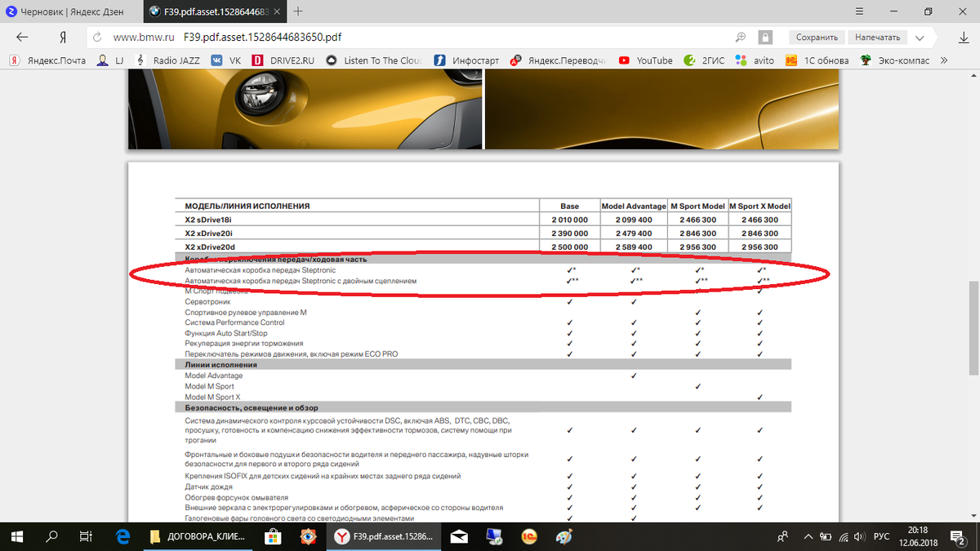Click the Датчик дождя row text
The image size is (980, 551).
[x=209, y=487]
